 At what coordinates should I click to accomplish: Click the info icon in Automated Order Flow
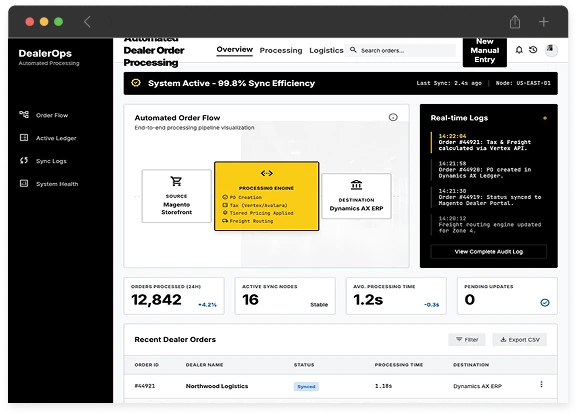(x=393, y=117)
